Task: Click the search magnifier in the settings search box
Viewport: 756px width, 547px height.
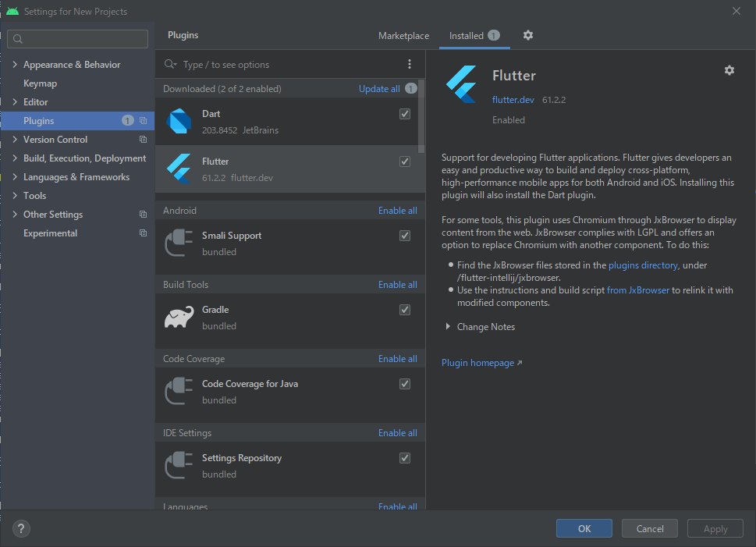Action: point(18,39)
